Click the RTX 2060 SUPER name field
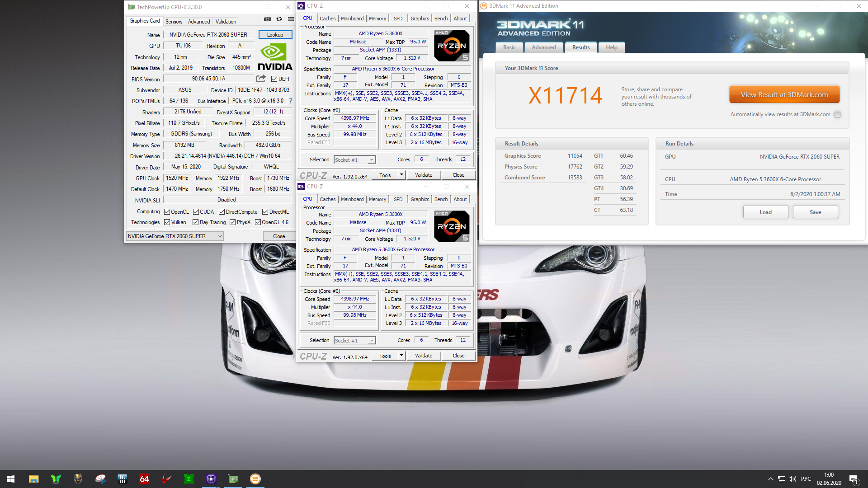The height and width of the screenshot is (488, 868). [x=208, y=35]
